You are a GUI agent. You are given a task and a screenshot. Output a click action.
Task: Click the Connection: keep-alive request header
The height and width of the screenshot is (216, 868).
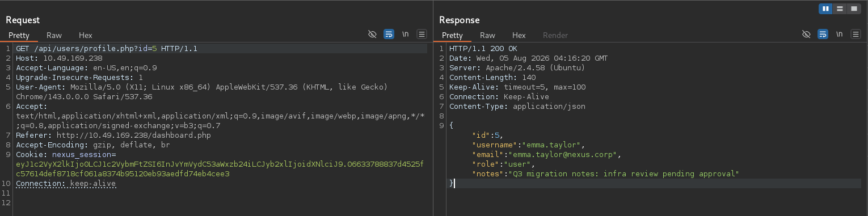66,184
